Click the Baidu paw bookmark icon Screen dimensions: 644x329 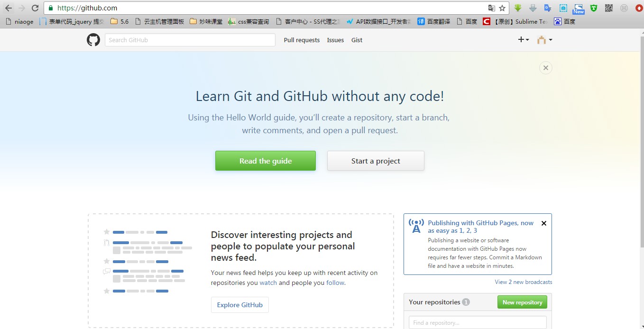click(x=558, y=21)
